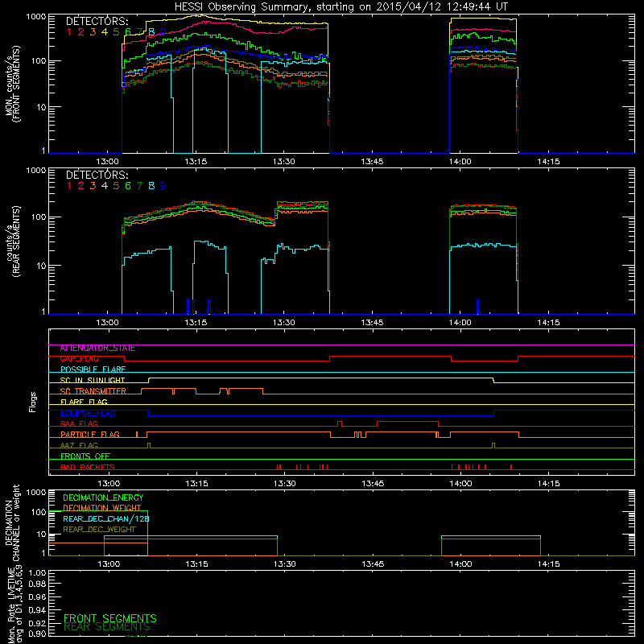Select detector 1 in the front segments legend
The height and width of the screenshot is (644, 644).
(69, 32)
